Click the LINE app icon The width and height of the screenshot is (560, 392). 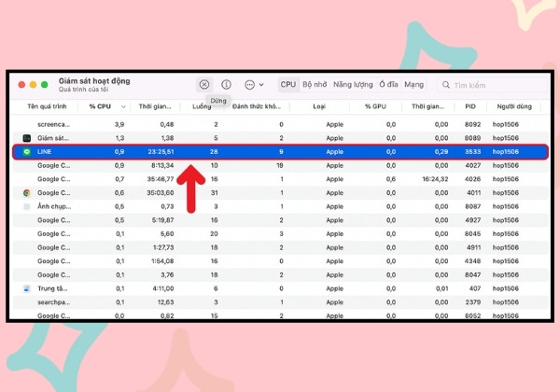tap(27, 152)
